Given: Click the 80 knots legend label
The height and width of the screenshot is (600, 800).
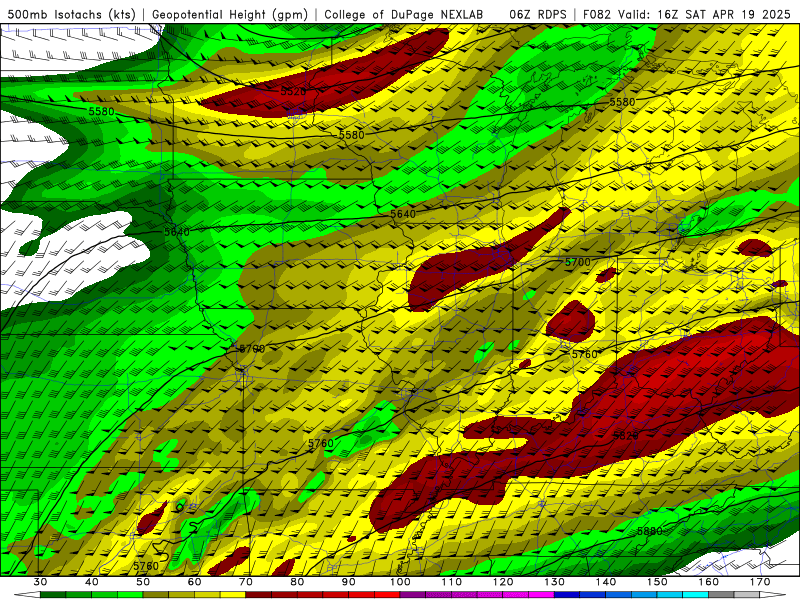Looking at the screenshot, I should [x=297, y=582].
